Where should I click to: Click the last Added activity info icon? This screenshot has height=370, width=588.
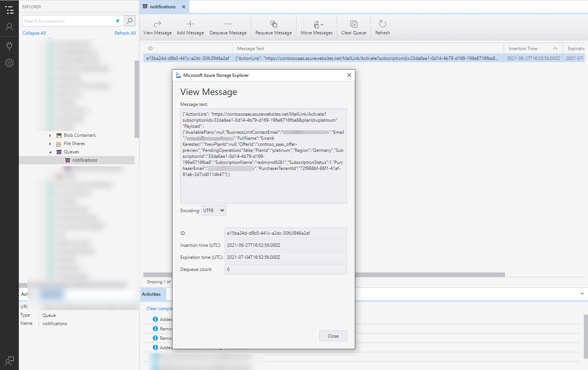pyautogui.click(x=155, y=347)
